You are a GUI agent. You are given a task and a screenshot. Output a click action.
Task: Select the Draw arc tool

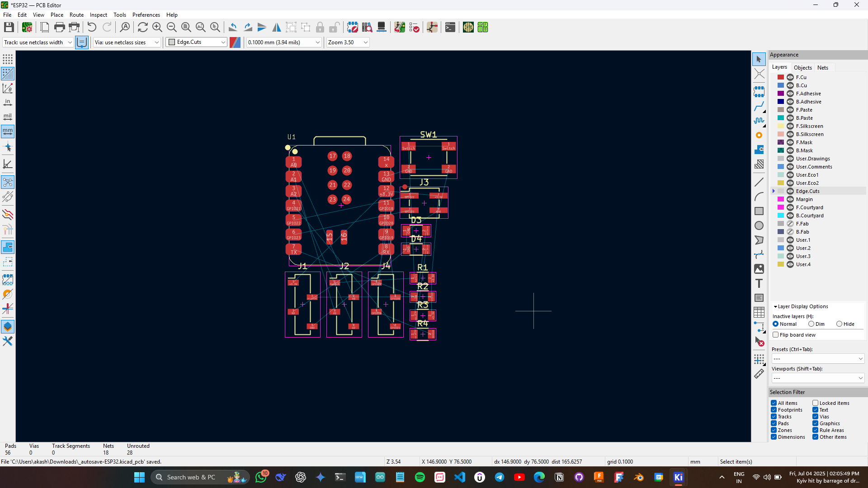(759, 197)
